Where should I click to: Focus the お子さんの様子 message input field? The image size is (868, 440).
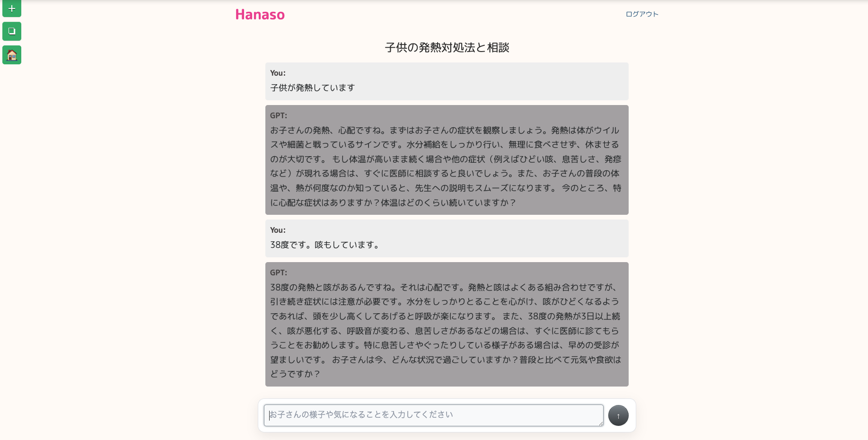click(434, 415)
